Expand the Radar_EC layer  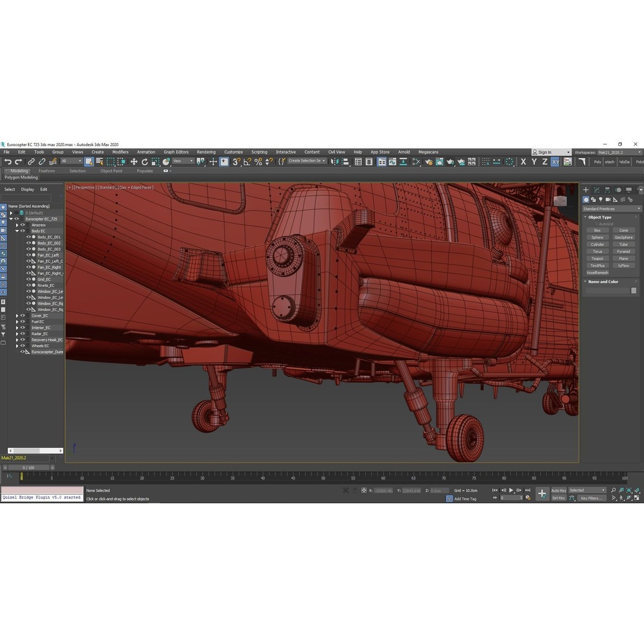click(17, 334)
